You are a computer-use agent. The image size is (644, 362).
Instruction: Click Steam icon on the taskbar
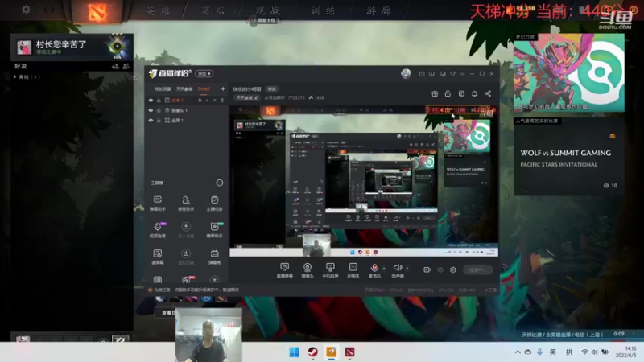point(313,352)
